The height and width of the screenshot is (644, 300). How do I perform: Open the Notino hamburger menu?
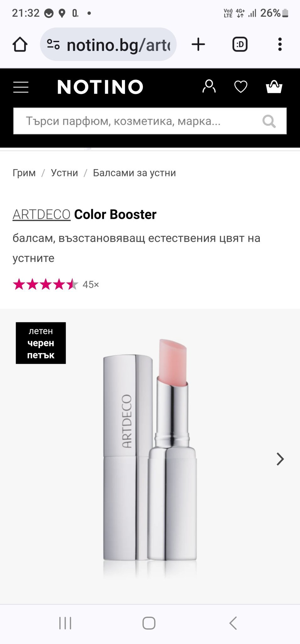click(x=21, y=87)
